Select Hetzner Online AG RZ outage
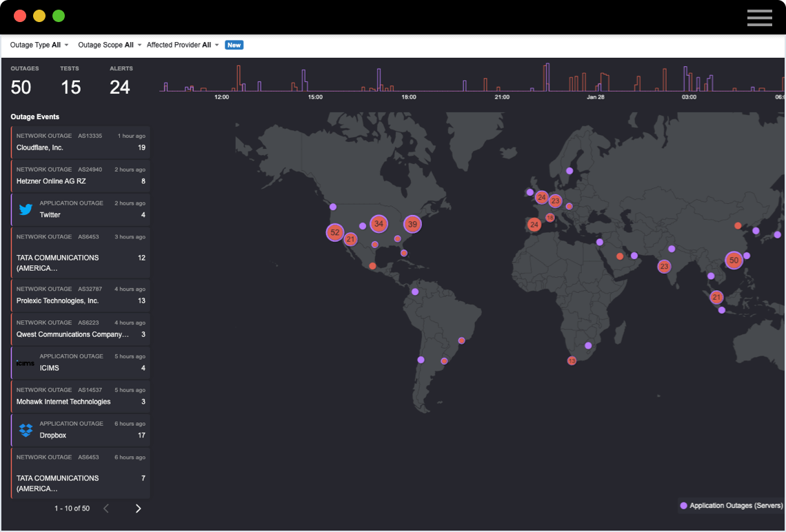786x532 pixels. [x=81, y=176]
